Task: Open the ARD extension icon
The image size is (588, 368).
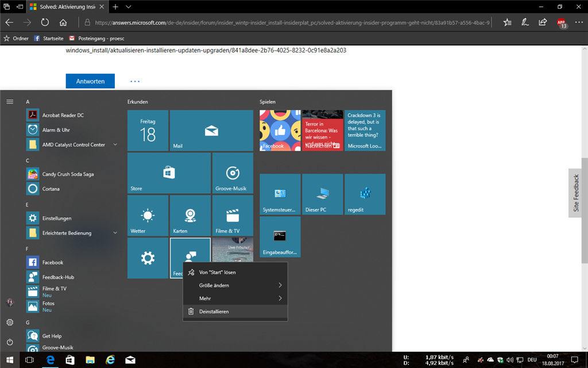Action: [x=562, y=23]
